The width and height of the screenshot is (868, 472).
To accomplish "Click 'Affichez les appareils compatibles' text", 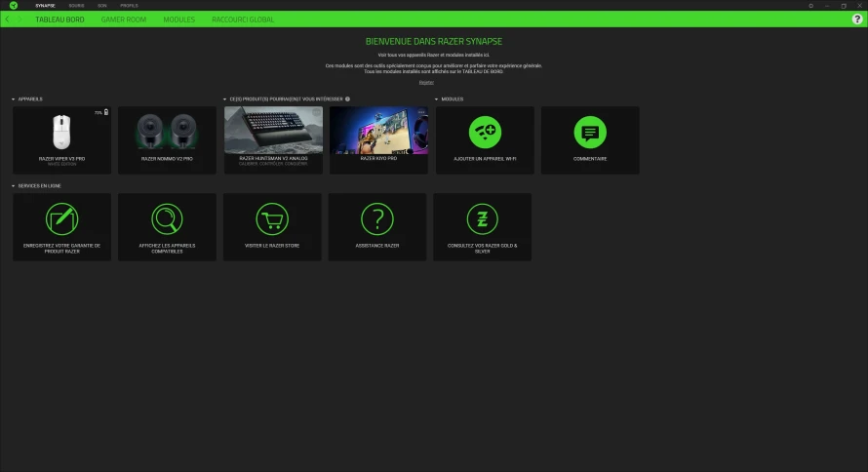I will [x=167, y=249].
